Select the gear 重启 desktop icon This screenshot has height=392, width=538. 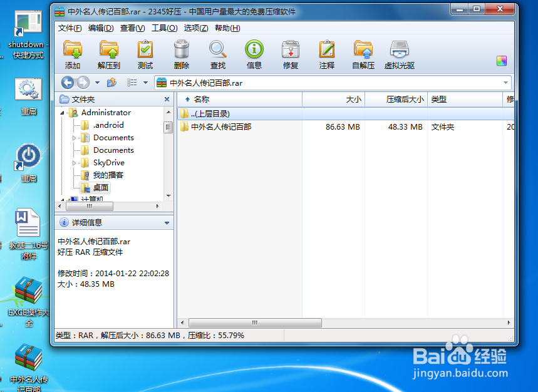28,96
